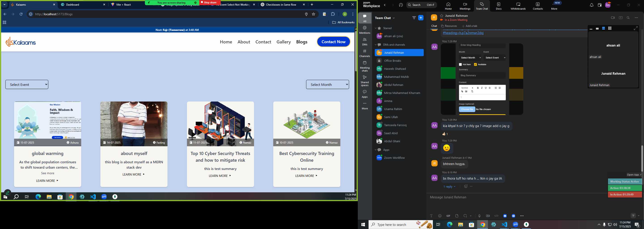Reload the Kalaams page in Chrome
This screenshot has width=644, height=229.
21,14
